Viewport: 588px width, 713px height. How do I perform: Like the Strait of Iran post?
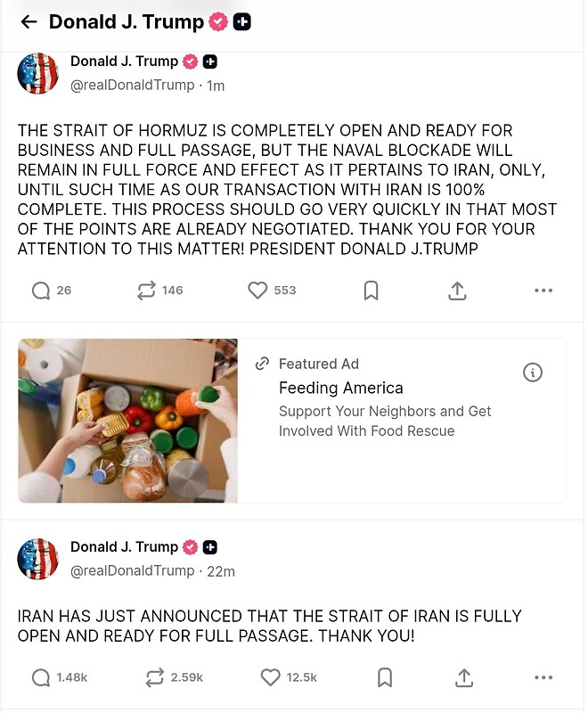pyautogui.click(x=271, y=678)
